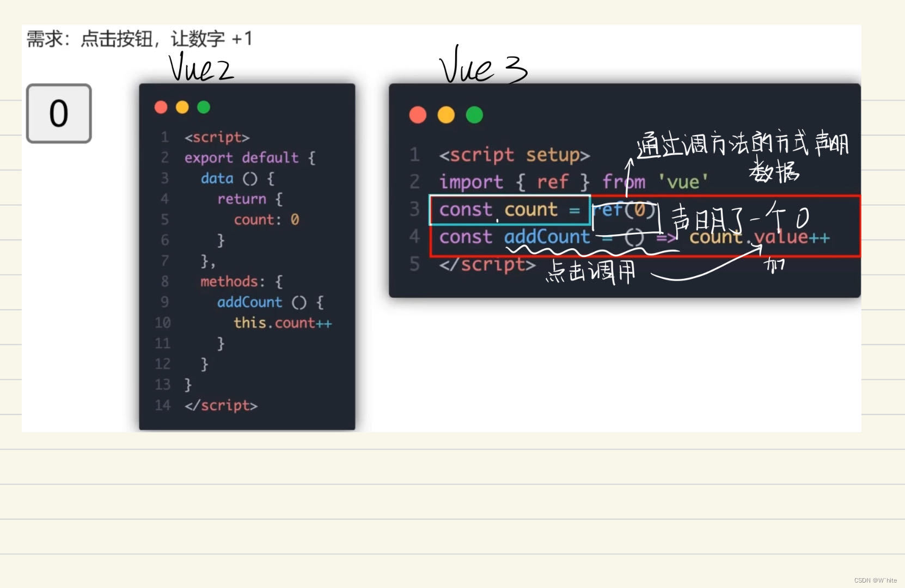905x588 pixels.
Task: Click the red close dot in the Vue3 window
Action: [x=418, y=115]
